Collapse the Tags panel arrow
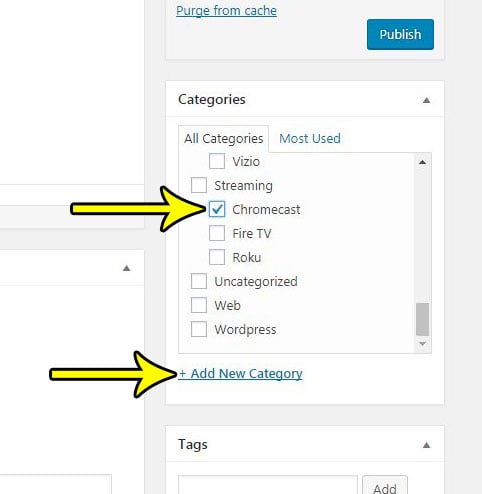The image size is (482, 494). [x=426, y=445]
